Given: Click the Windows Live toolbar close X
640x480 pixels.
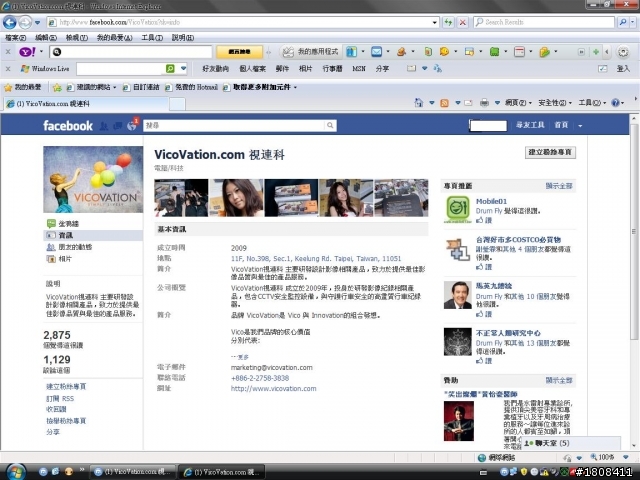Looking at the screenshot, I should (x=8, y=69).
